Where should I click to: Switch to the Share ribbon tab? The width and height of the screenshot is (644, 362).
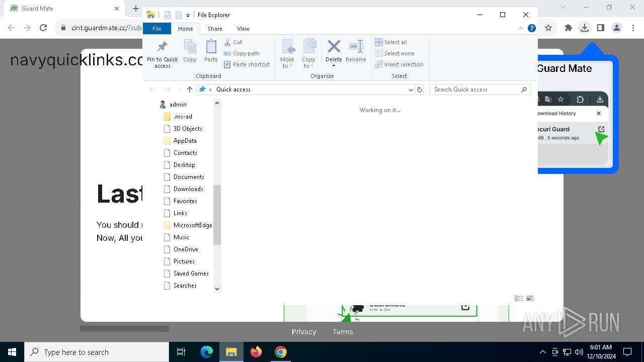(x=215, y=29)
